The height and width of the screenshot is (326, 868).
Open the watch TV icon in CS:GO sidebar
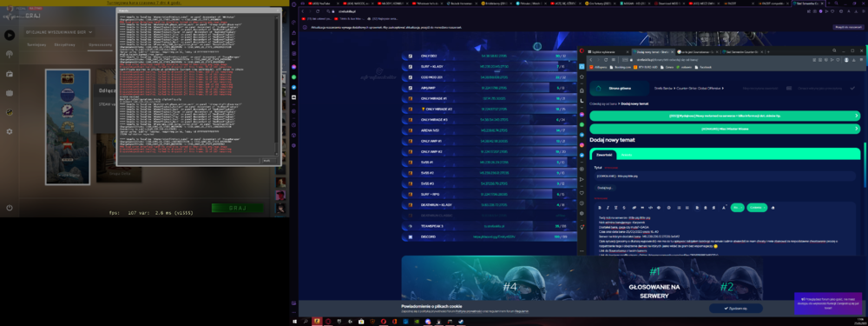click(x=10, y=93)
